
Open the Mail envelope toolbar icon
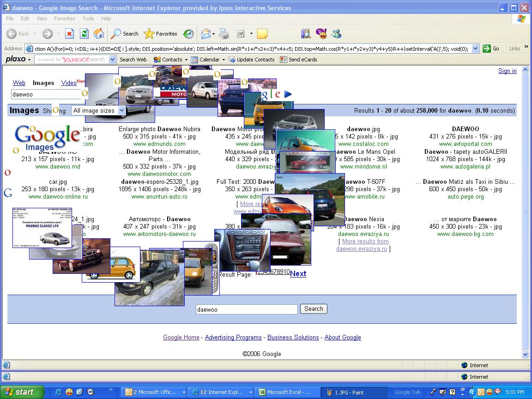pyautogui.click(x=206, y=34)
